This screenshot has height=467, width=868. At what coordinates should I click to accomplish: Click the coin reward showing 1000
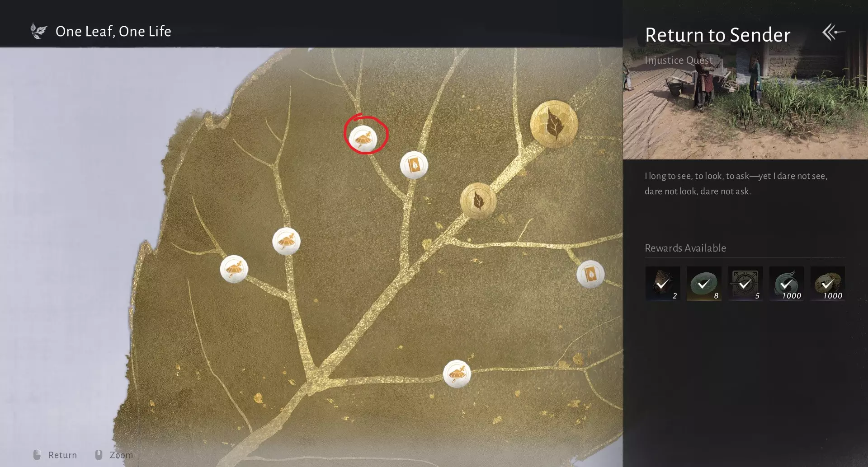(827, 284)
